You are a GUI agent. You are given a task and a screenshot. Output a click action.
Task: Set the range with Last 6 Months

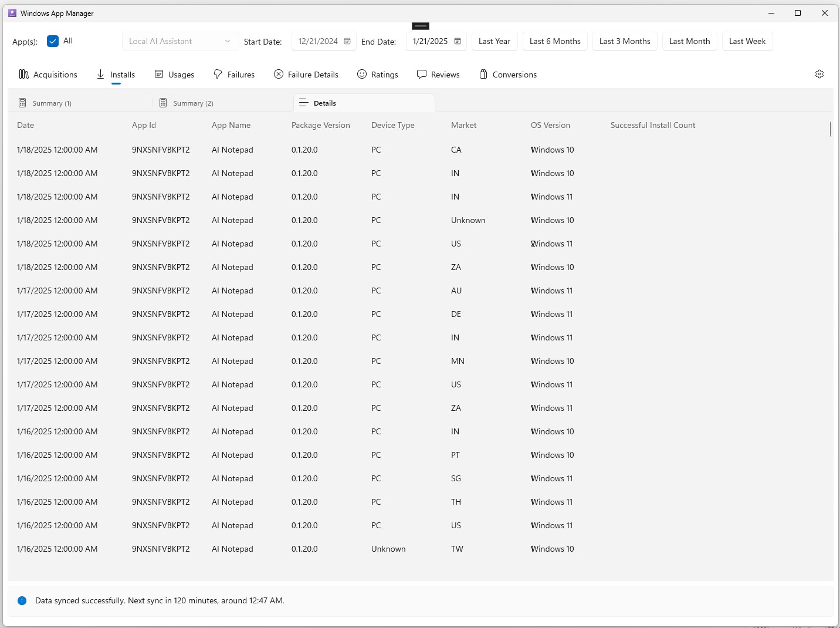[555, 41]
